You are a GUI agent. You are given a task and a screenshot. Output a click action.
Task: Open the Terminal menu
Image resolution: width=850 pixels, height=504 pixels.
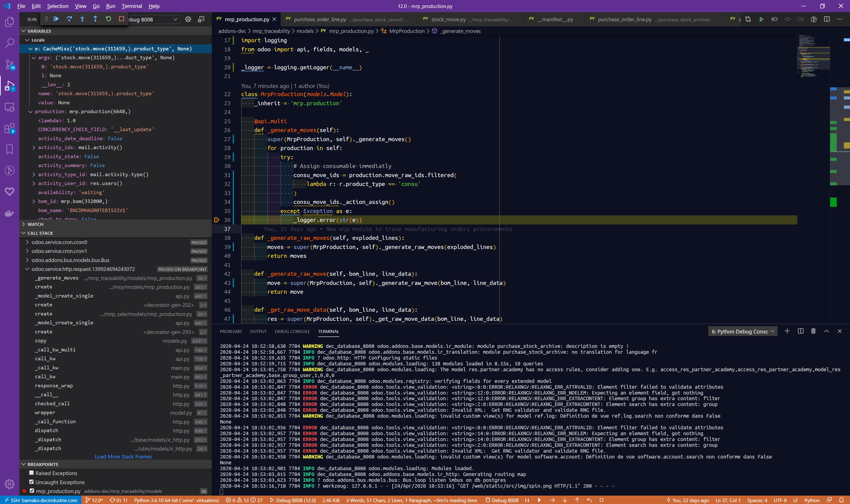click(131, 6)
